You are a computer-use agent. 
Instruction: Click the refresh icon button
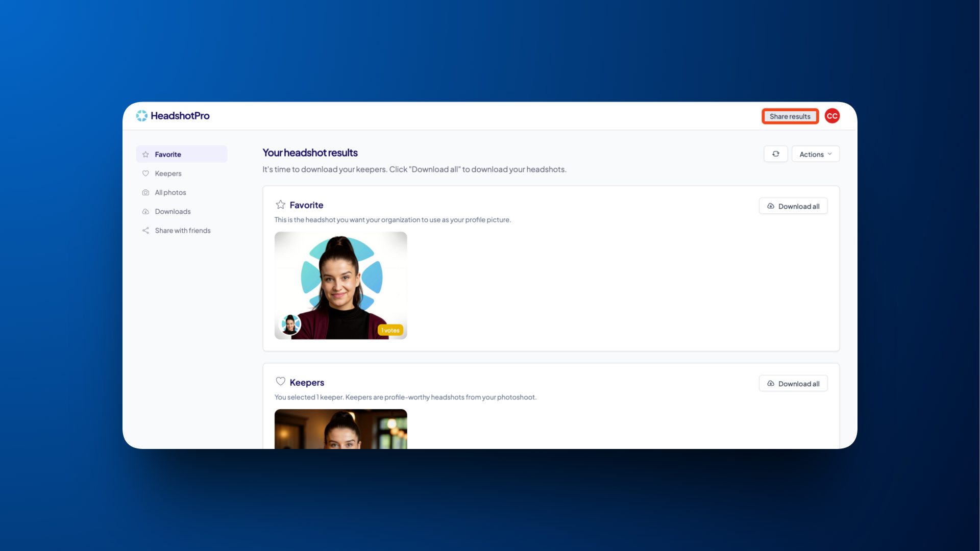(x=775, y=154)
